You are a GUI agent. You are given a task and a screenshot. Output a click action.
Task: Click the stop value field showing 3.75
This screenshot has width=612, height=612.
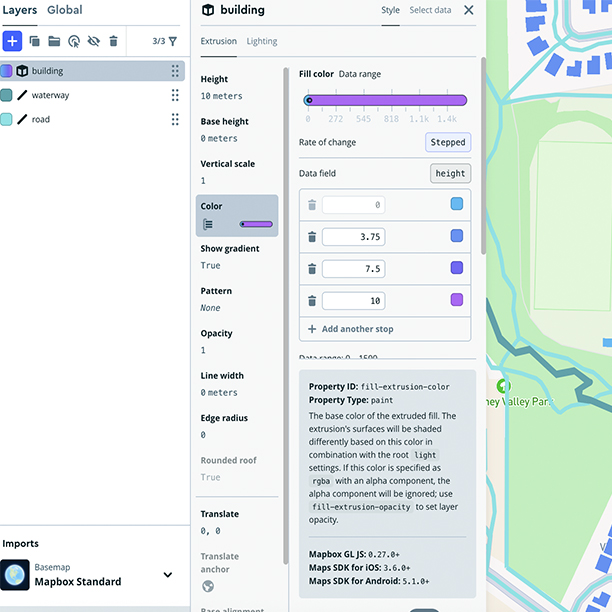pyautogui.click(x=354, y=237)
